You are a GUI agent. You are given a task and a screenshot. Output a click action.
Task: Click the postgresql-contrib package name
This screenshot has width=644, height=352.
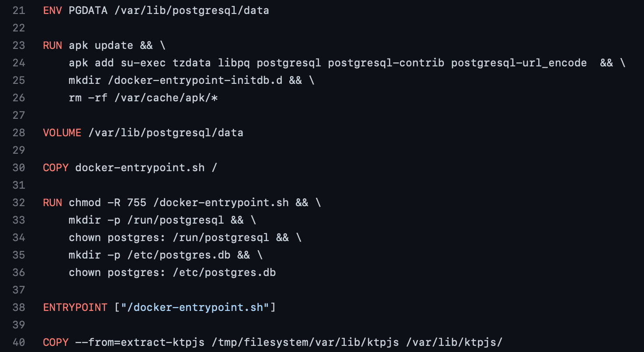386,63
